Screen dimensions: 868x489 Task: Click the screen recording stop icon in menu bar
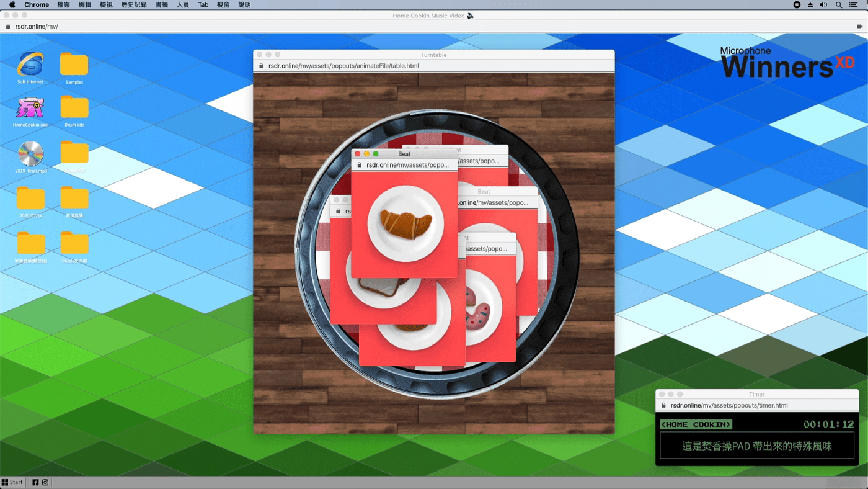pyautogui.click(x=797, y=4)
